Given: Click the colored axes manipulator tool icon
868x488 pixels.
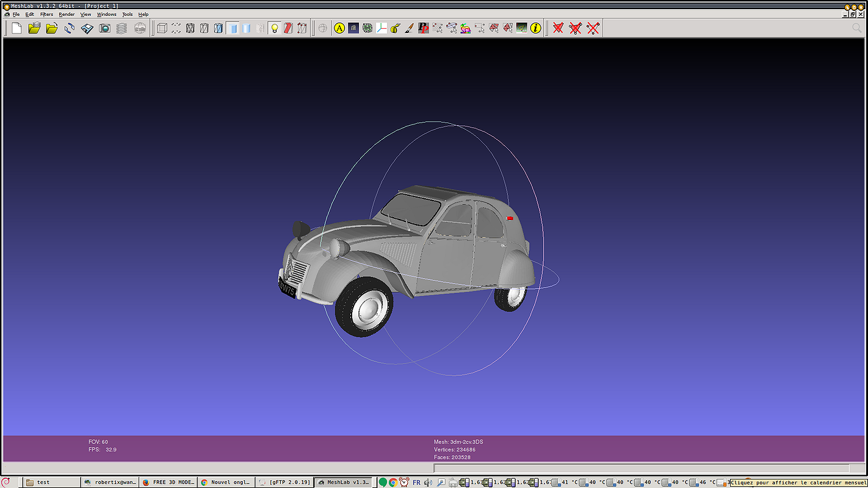Looking at the screenshot, I should [382, 28].
